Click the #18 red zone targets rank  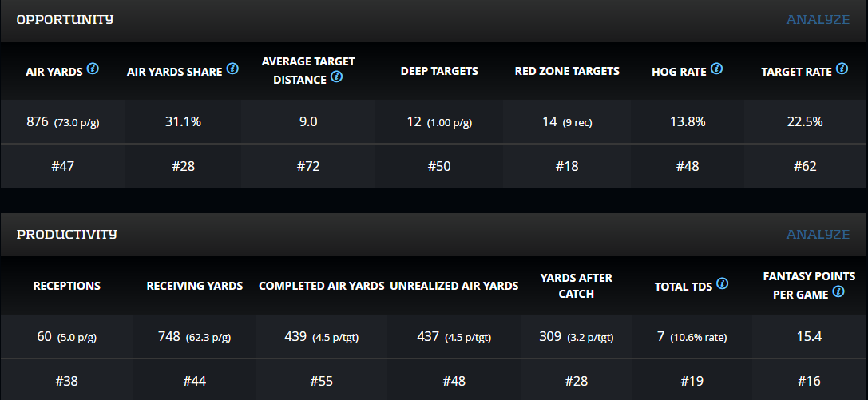(x=567, y=166)
